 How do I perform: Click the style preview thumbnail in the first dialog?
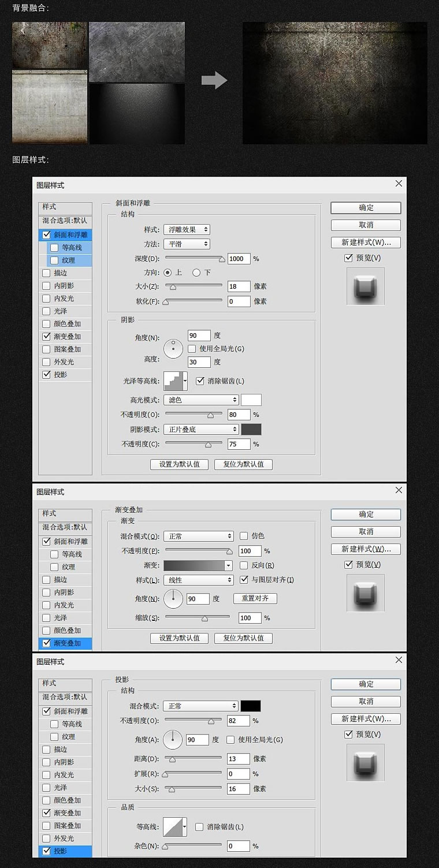point(366,286)
